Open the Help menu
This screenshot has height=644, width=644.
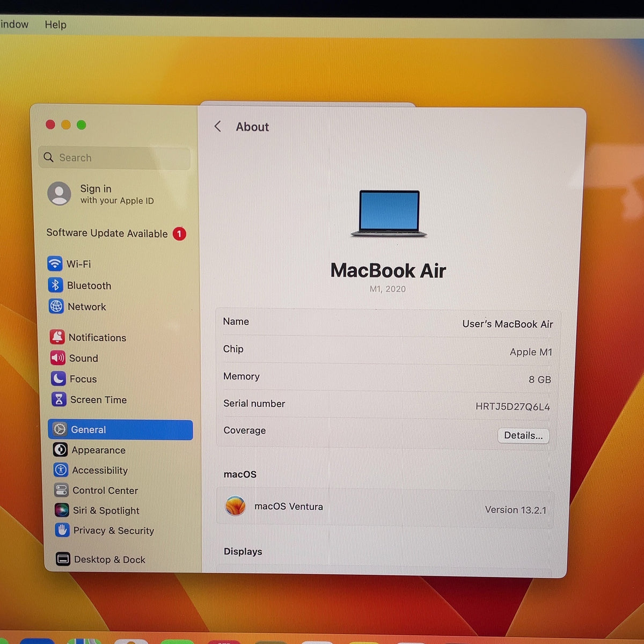click(55, 25)
